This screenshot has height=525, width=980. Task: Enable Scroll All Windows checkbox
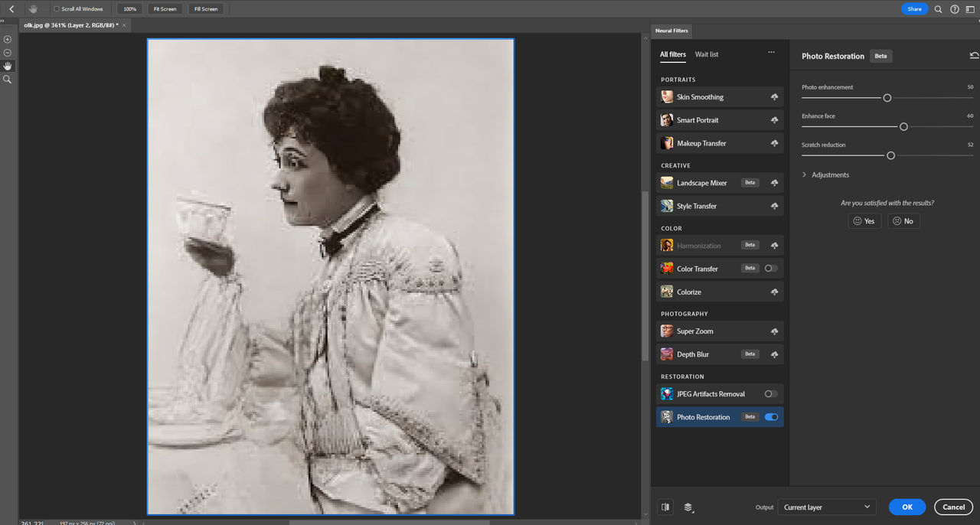click(x=57, y=9)
